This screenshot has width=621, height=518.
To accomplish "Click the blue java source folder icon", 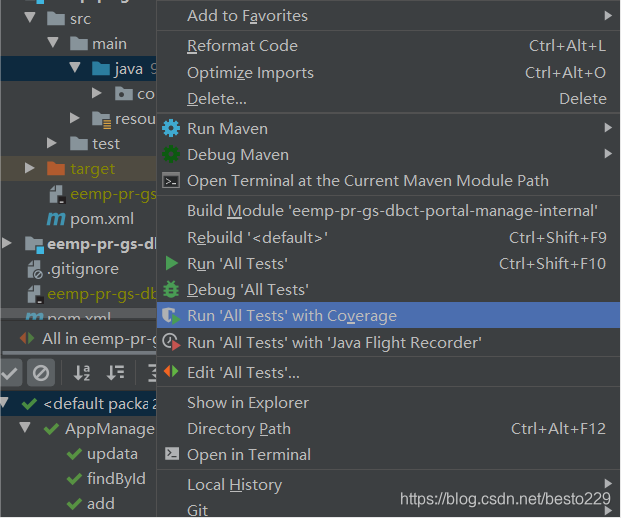I will click(x=101, y=69).
